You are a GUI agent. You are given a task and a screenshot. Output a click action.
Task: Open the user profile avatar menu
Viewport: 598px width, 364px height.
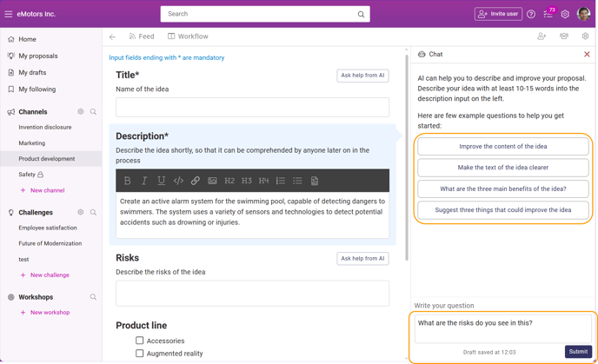583,14
